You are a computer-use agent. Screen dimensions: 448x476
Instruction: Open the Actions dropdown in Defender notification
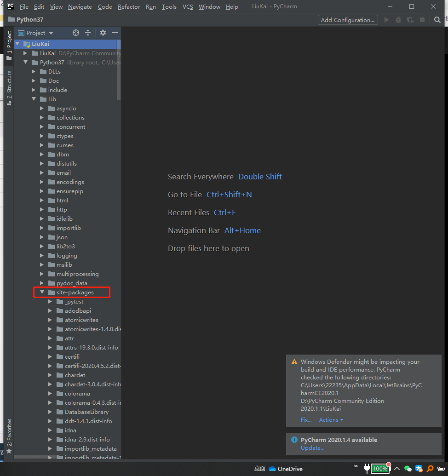[331, 420]
